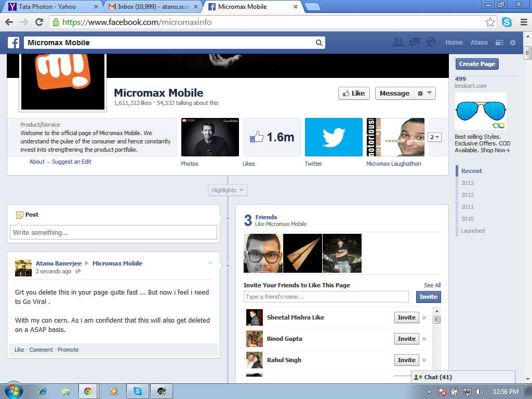
Task: Open the Twitter app tile
Action: [x=334, y=137]
